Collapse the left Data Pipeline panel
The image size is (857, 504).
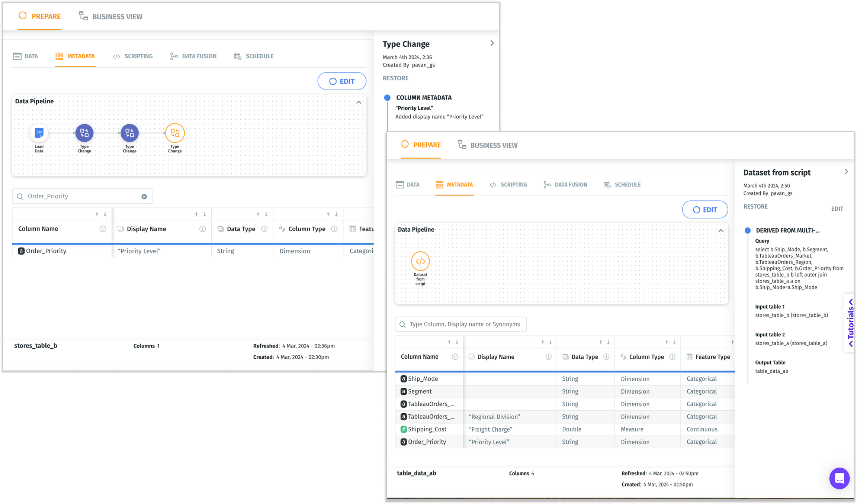tap(359, 102)
